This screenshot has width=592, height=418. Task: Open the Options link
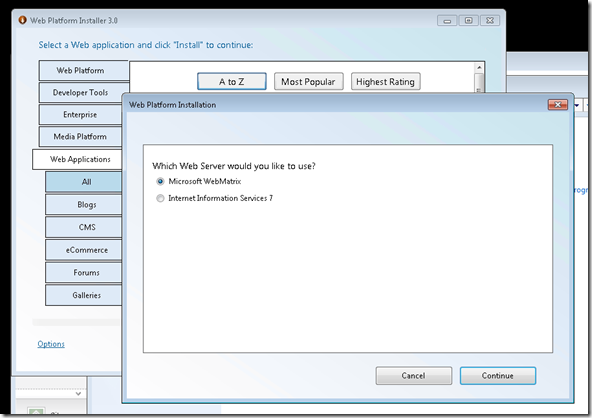(51, 344)
